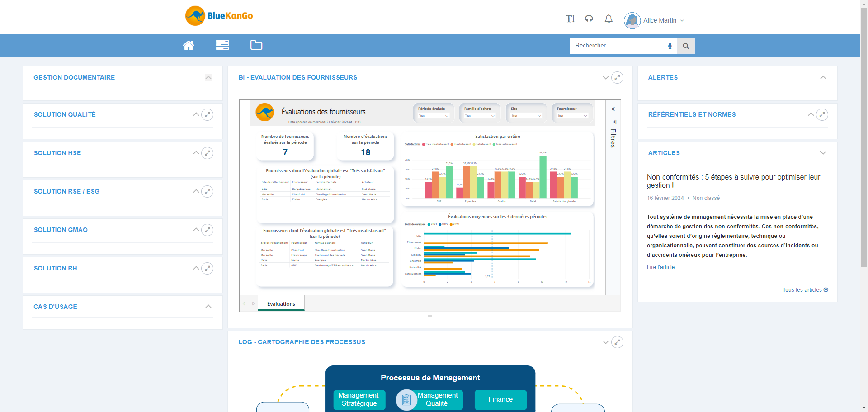Click the Finance process box
Viewport: 868px width, 412px height.
(500, 399)
